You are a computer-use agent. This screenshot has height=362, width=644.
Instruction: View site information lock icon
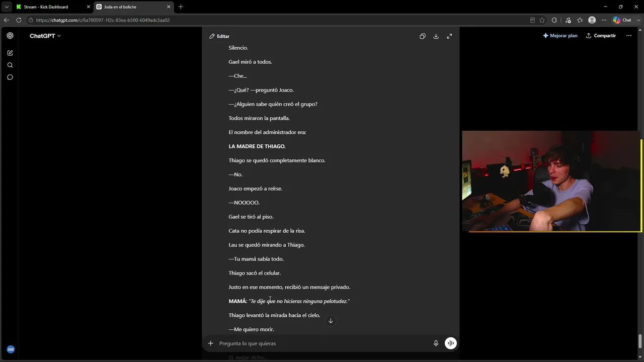pos(31,20)
